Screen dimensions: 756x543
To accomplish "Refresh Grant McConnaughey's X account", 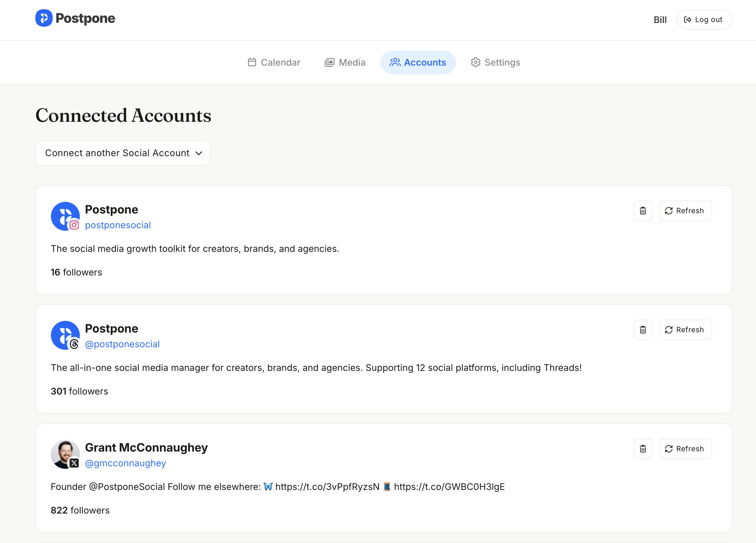I will click(x=685, y=449).
